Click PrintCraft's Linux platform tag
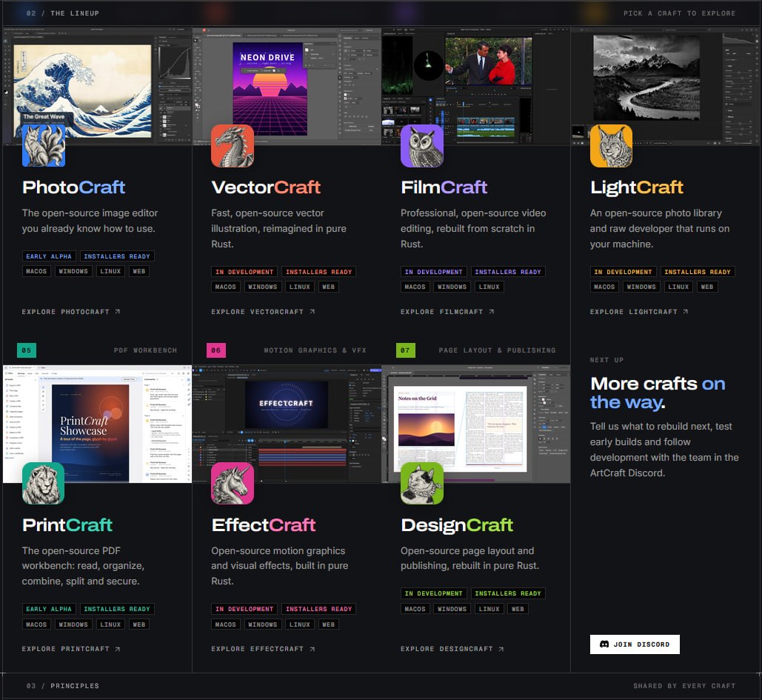 point(110,624)
